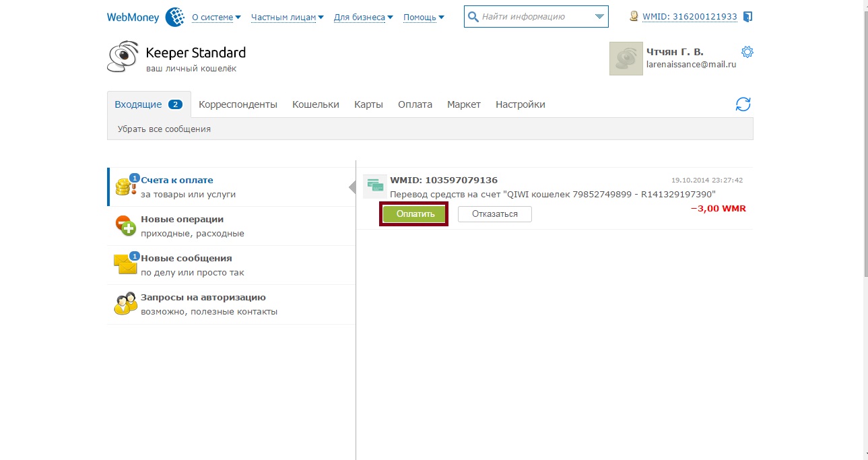Click the WebMoney text logo
This screenshot has height=460, width=868.
click(133, 18)
